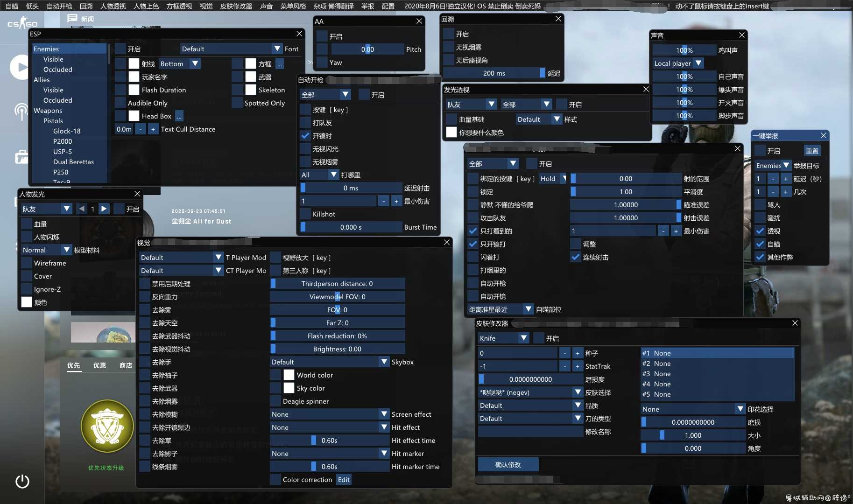Enable Audible Only checkbox
This screenshot has height=504, width=853.
tap(120, 103)
